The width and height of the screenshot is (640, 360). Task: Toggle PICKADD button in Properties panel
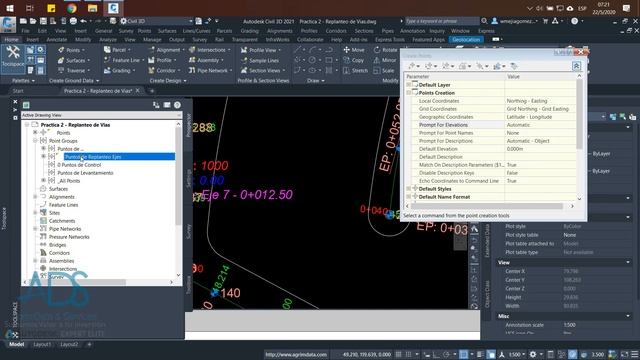coord(613,117)
